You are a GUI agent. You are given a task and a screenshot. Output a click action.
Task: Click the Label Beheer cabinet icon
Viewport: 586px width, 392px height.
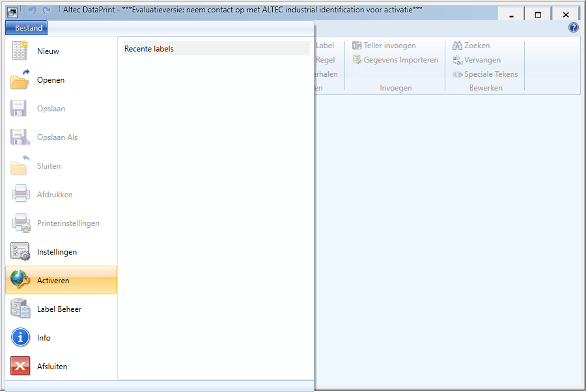tap(20, 309)
